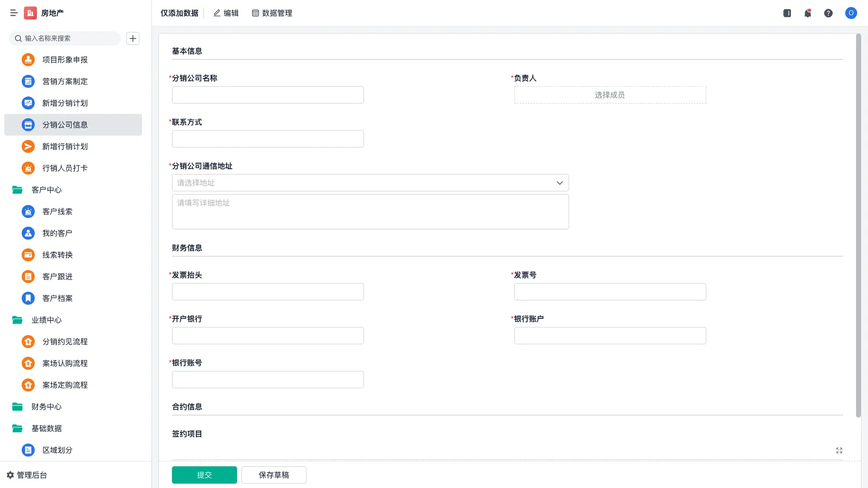
Task: Switch to the 数据管理 tab
Action: coord(272,13)
